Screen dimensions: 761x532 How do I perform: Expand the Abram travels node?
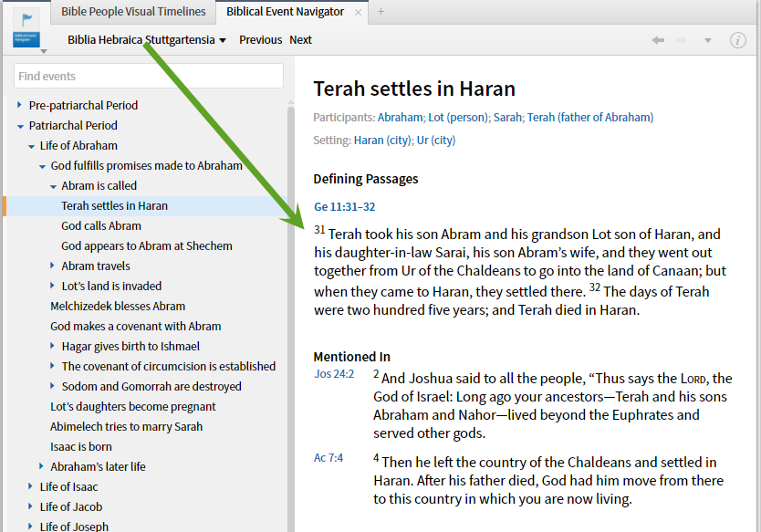53,266
